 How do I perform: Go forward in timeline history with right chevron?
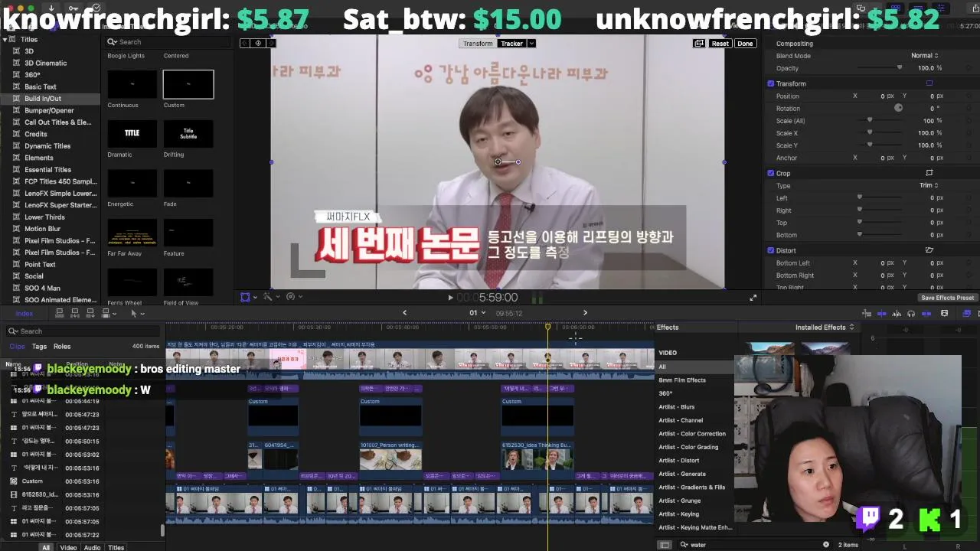[x=585, y=312]
